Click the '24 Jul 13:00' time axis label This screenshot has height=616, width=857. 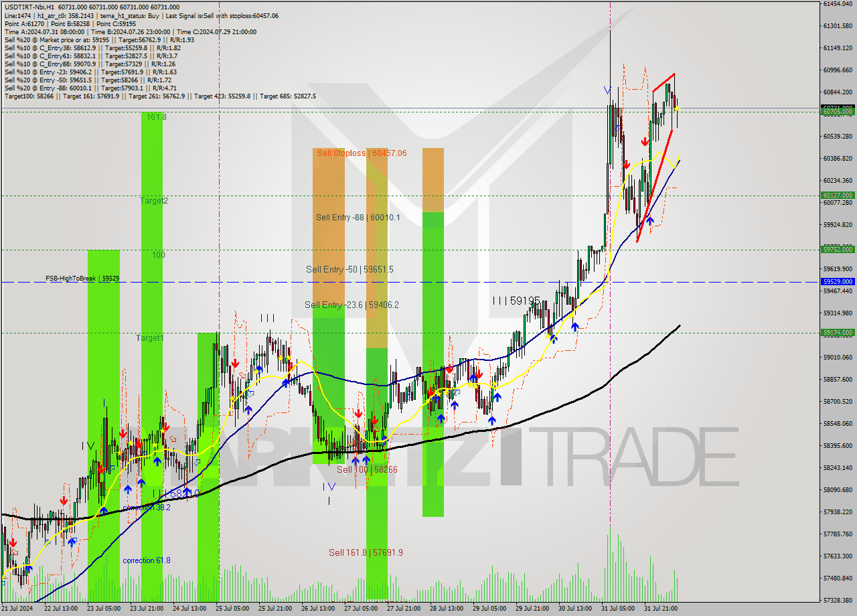tap(189, 609)
